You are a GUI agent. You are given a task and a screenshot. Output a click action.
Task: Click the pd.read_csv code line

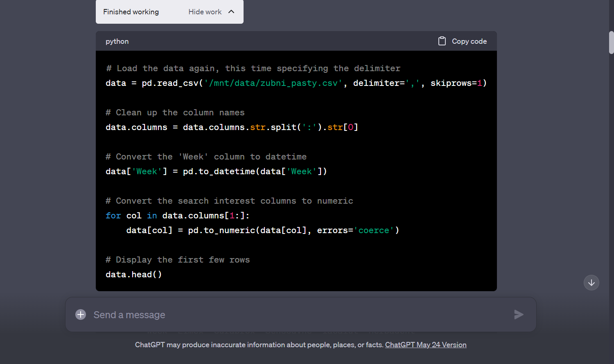pos(296,83)
